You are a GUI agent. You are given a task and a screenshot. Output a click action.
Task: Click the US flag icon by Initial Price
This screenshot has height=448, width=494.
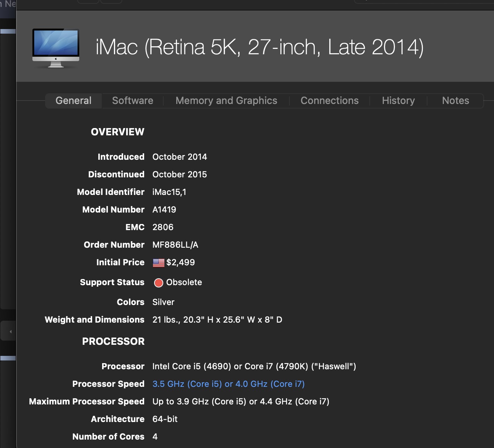click(158, 263)
